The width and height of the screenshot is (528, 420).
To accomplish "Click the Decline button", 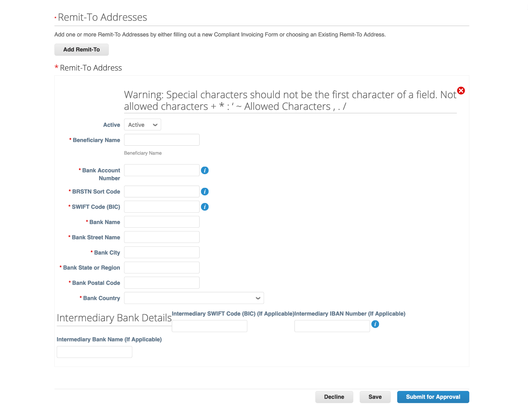I will (x=334, y=396).
